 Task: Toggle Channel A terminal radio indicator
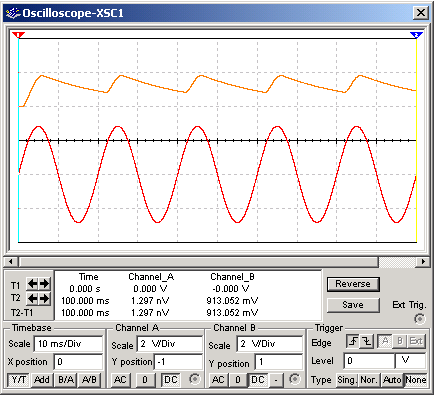click(x=194, y=379)
